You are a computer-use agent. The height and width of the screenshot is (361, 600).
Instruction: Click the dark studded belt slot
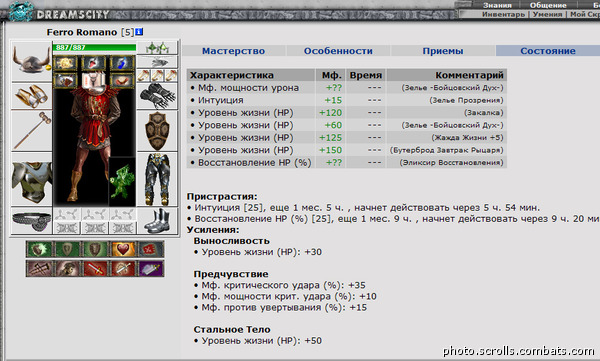coord(31,221)
